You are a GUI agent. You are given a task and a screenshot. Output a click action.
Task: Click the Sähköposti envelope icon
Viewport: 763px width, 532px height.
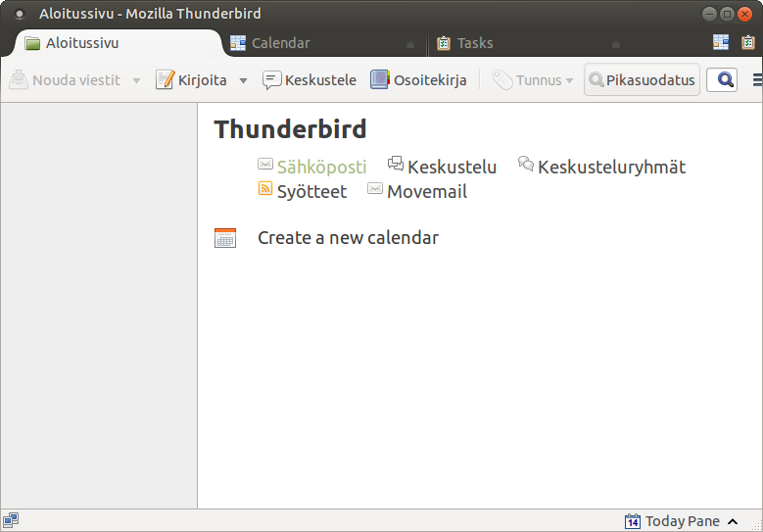(x=265, y=164)
